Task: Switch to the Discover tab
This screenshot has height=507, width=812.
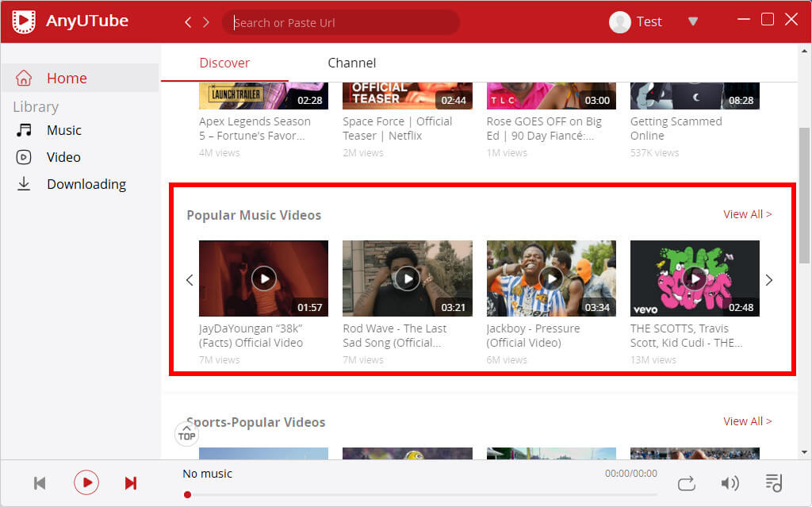Action: [x=224, y=63]
